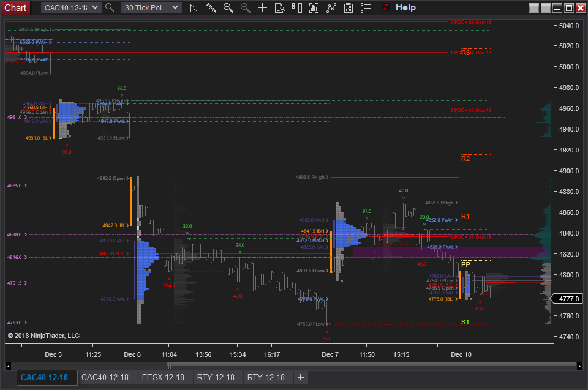Click the zoom in magnifier
This screenshot has height=390, width=588.
tap(228, 7)
